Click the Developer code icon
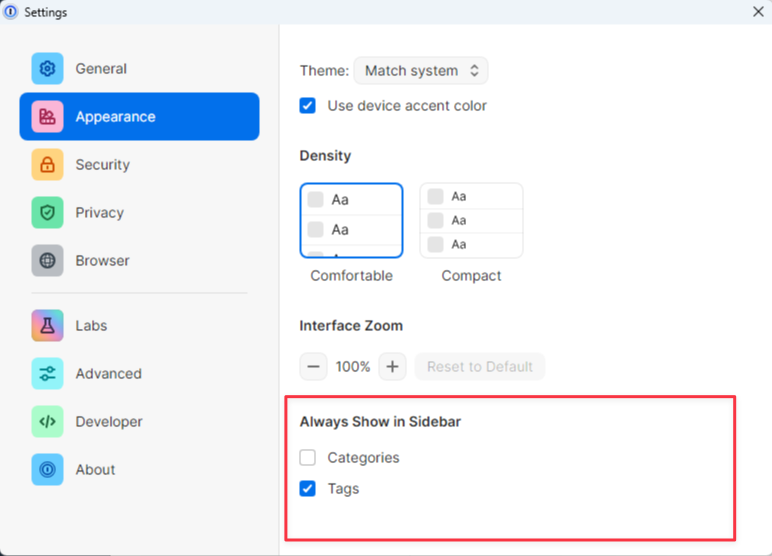This screenshot has height=556, width=772. pyautogui.click(x=47, y=422)
